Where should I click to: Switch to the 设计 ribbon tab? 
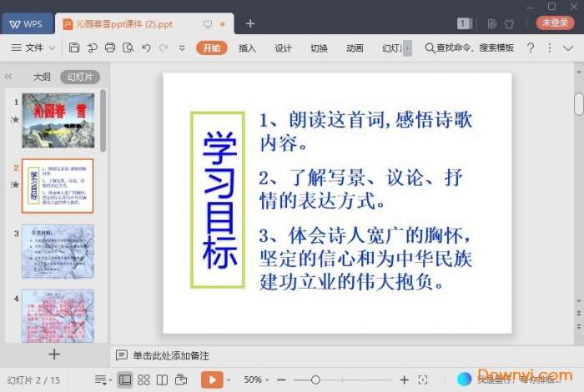[x=284, y=48]
